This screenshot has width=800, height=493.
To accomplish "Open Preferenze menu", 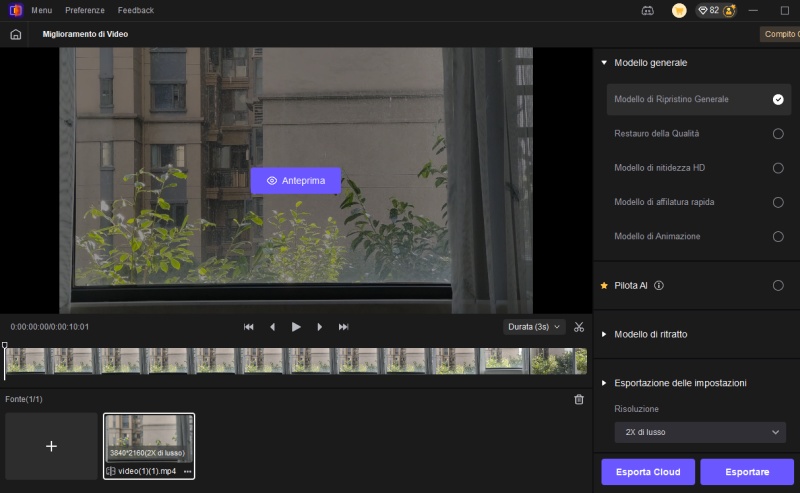I will tap(85, 10).
